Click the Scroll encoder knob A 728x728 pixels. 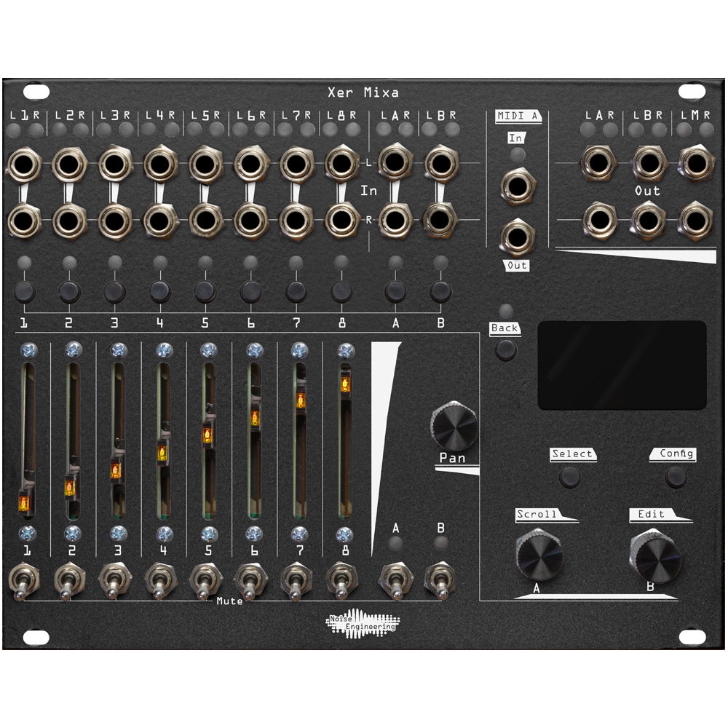click(539, 554)
